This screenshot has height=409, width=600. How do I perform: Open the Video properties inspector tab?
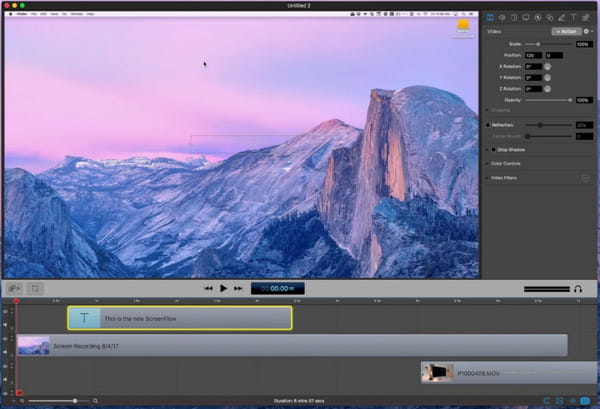pyautogui.click(x=490, y=18)
